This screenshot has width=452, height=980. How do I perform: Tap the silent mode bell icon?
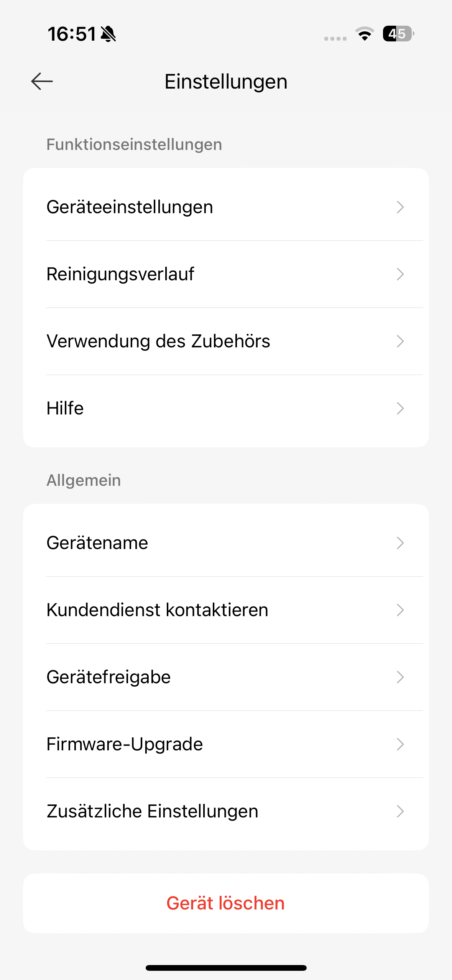tap(108, 34)
